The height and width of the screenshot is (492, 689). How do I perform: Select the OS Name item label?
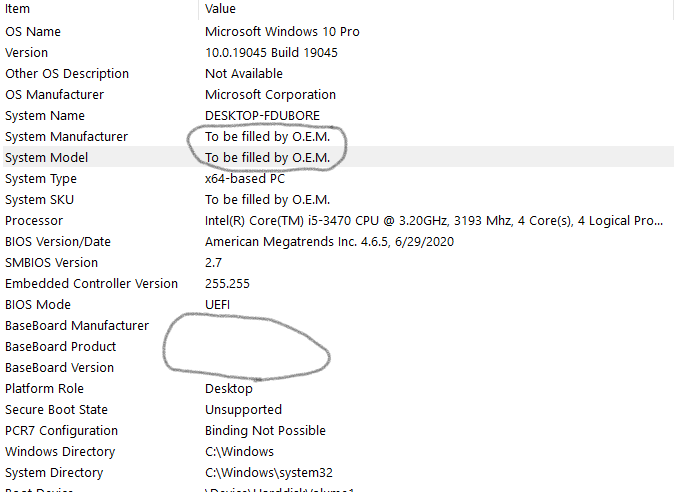[33, 32]
